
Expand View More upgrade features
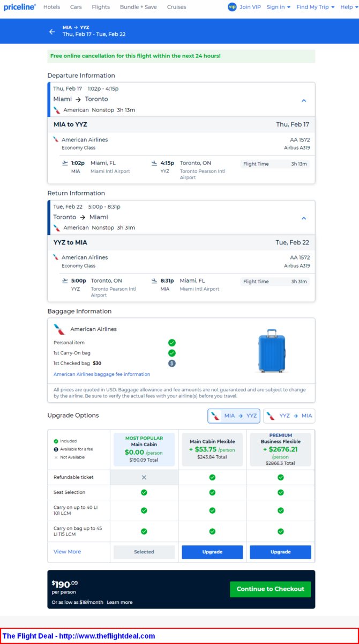(68, 552)
